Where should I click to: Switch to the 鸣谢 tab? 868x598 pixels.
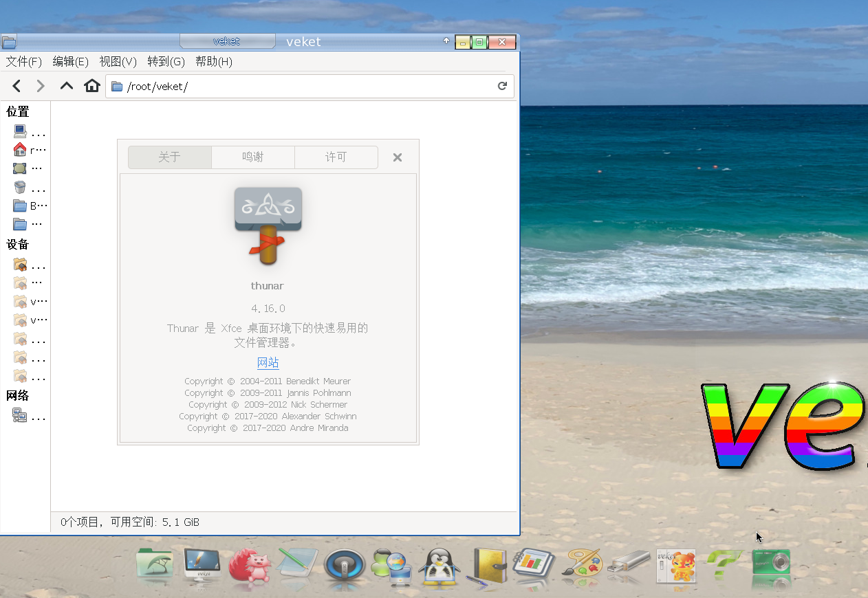pyautogui.click(x=252, y=157)
